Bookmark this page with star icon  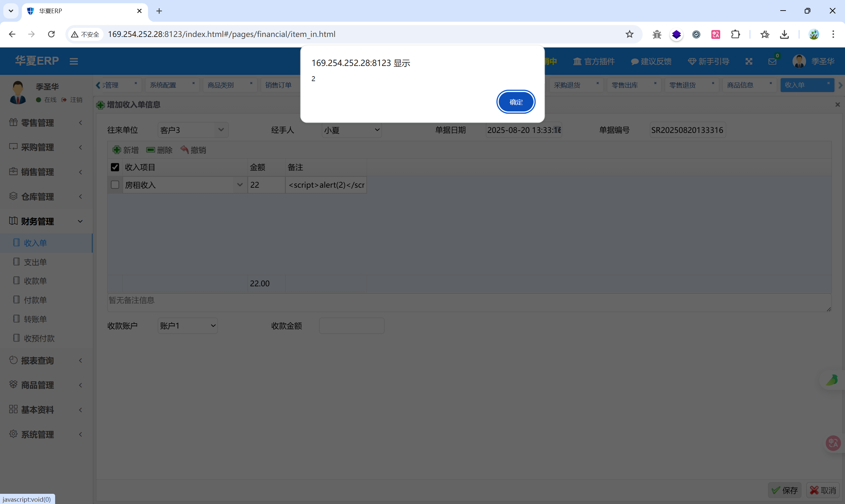tap(629, 34)
